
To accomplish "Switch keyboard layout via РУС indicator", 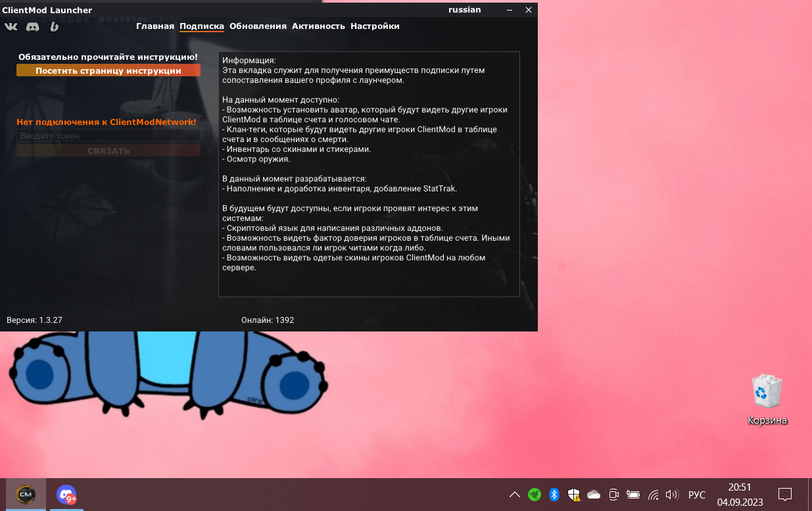I will [696, 495].
